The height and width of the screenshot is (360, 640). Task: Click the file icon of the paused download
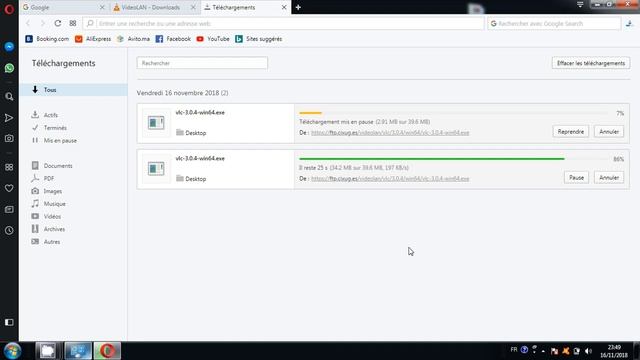[x=156, y=122]
